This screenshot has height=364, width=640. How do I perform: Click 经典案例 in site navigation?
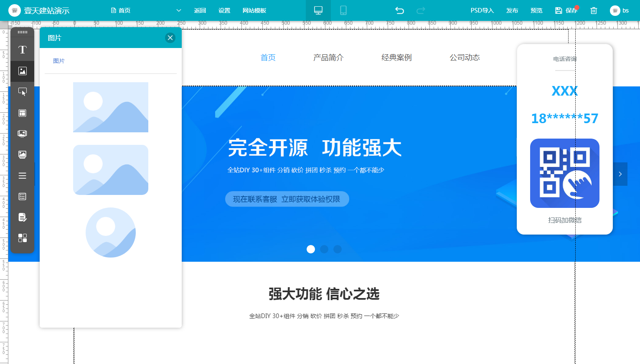point(396,58)
